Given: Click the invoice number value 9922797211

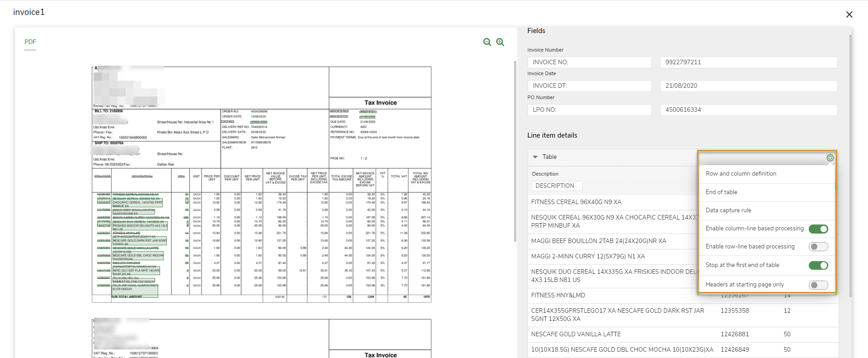Looking at the screenshot, I should [749, 62].
